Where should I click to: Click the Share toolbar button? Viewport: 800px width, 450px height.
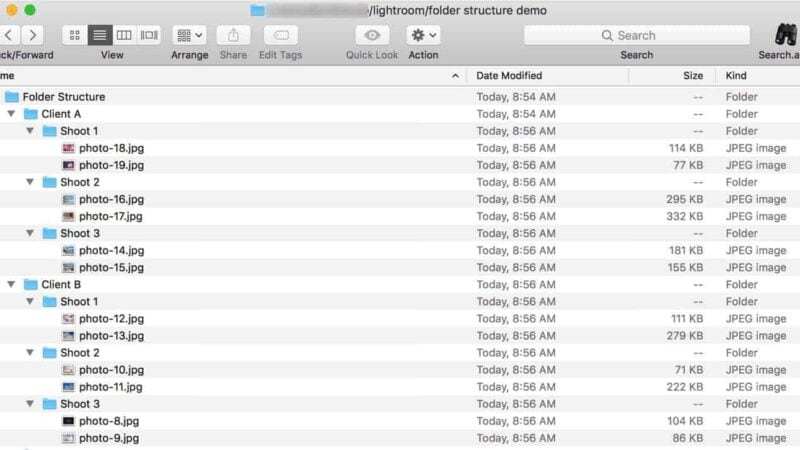click(233, 35)
